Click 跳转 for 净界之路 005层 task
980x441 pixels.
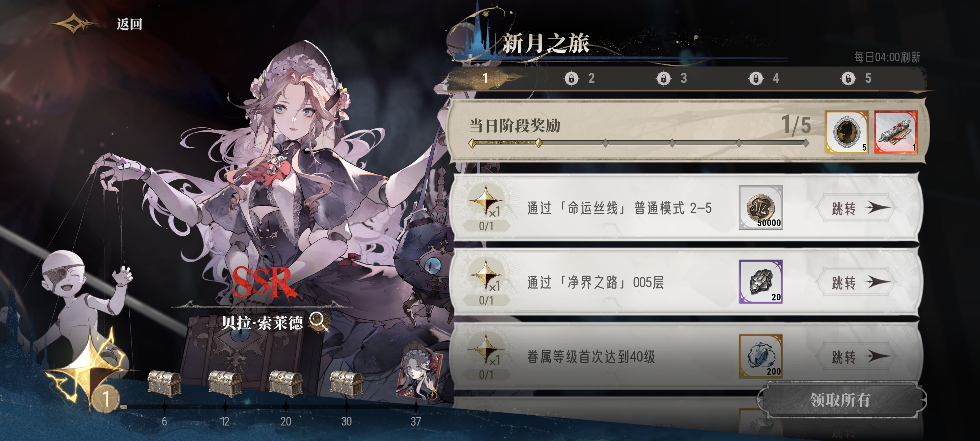click(x=856, y=282)
